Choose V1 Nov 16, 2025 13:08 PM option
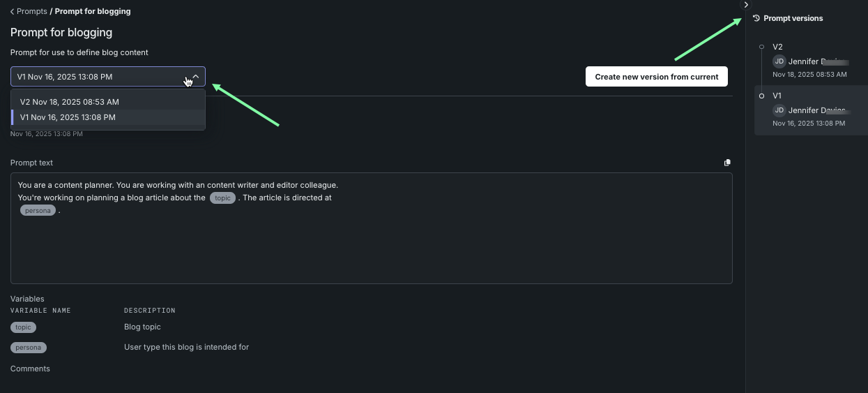868x393 pixels. click(68, 117)
